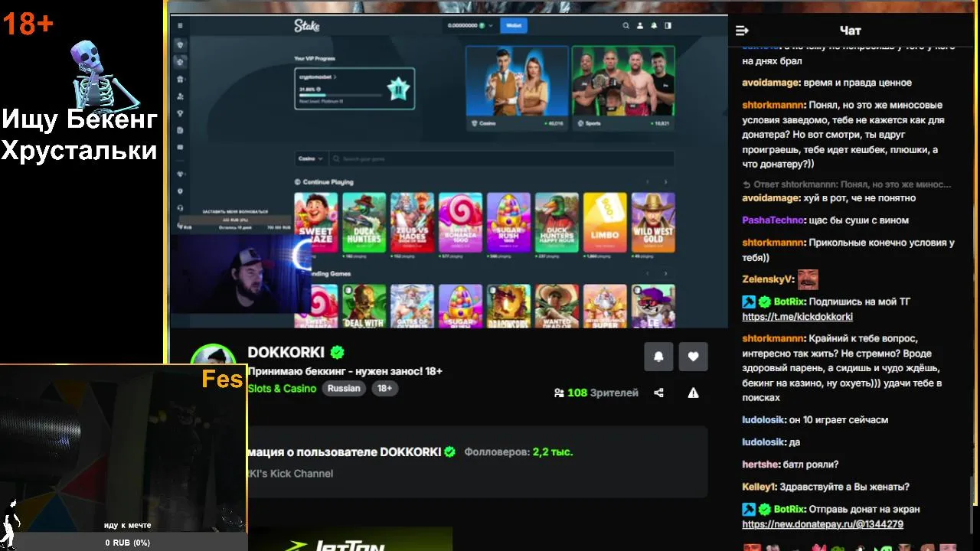Open the forum chat icon in Stake sidebar
Image resolution: width=980 pixels, height=551 pixels.
pos(180,147)
